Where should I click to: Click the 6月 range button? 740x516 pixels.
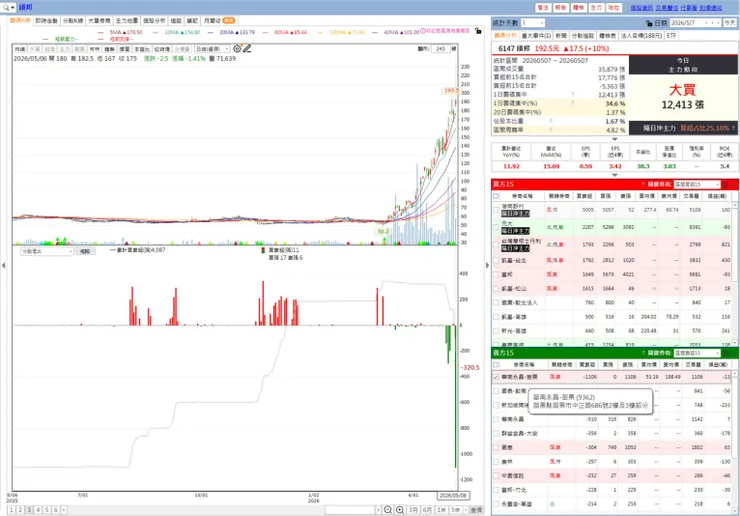tap(427, 510)
